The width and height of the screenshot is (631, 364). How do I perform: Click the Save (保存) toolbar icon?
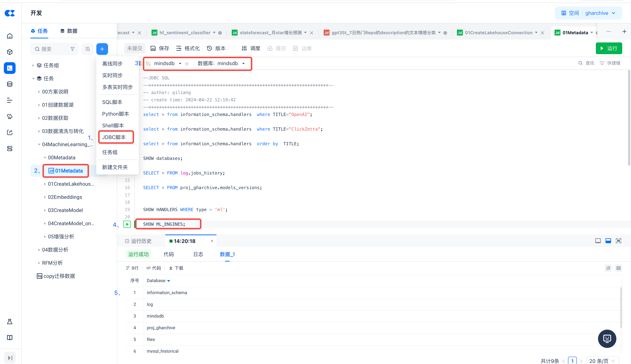pos(153,48)
